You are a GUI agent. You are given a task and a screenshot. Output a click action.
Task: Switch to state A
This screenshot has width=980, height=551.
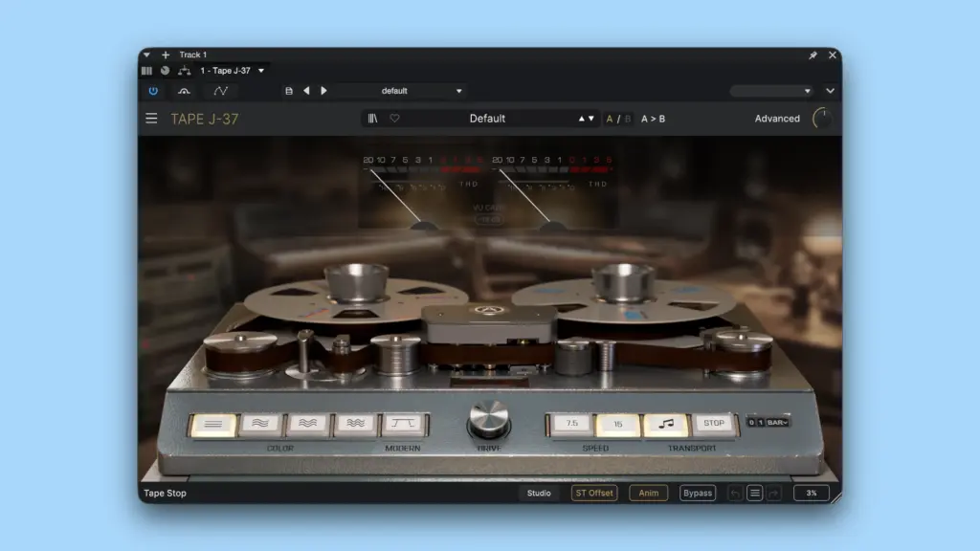[610, 119]
